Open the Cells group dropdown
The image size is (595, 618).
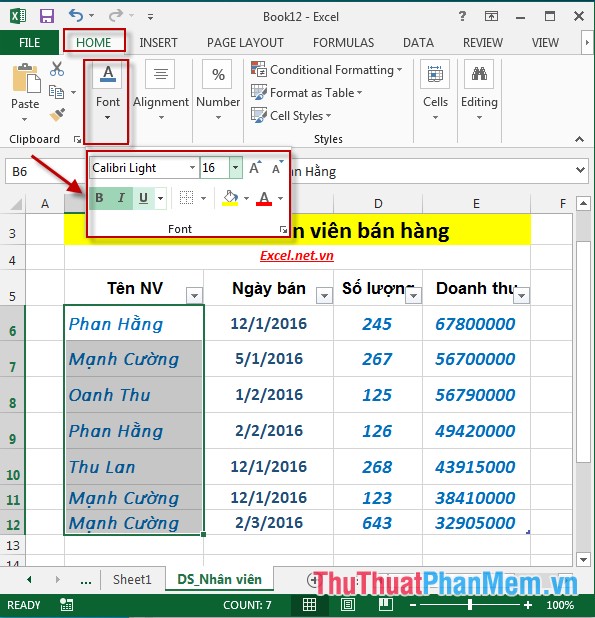tap(435, 91)
